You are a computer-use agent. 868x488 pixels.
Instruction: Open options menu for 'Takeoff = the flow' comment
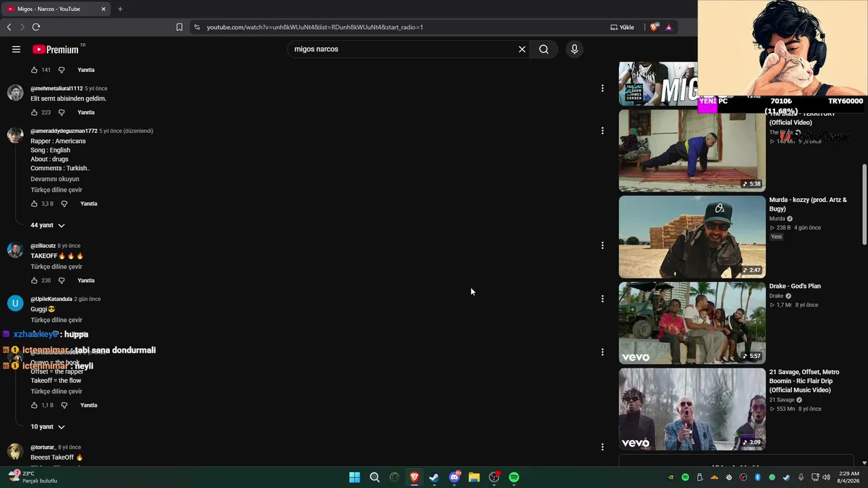click(602, 352)
